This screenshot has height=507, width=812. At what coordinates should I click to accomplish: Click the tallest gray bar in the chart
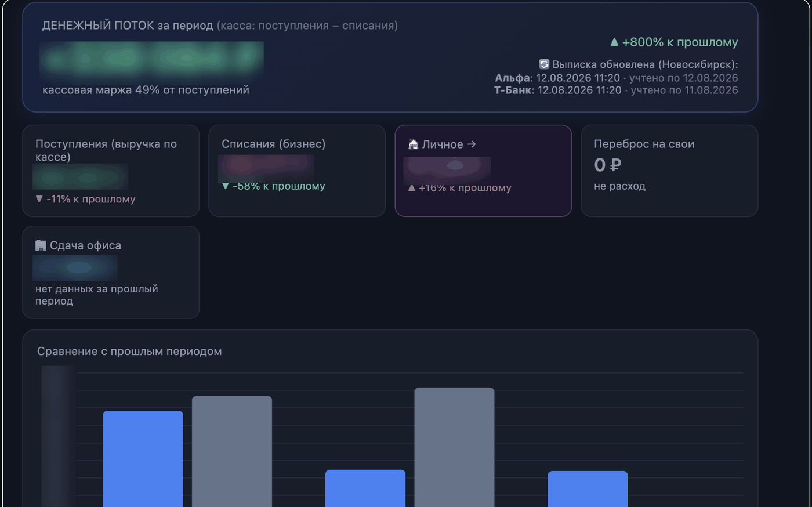454,447
